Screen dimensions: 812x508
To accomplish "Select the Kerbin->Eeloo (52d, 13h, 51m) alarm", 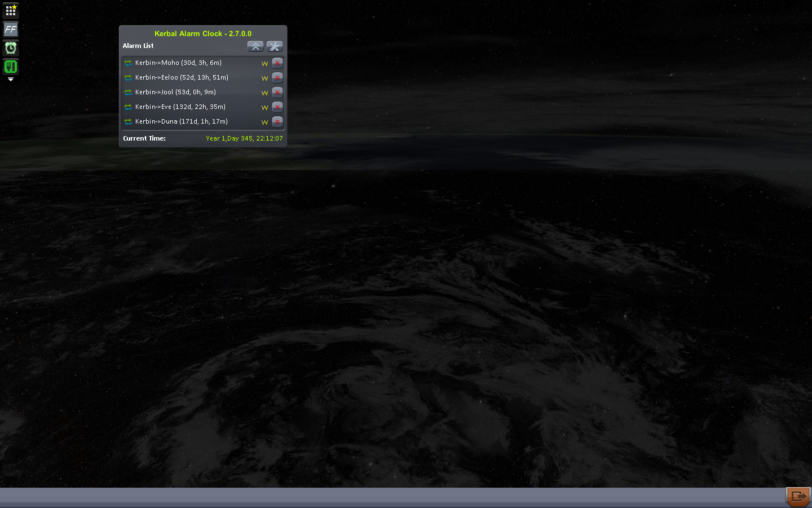I will point(182,78).
